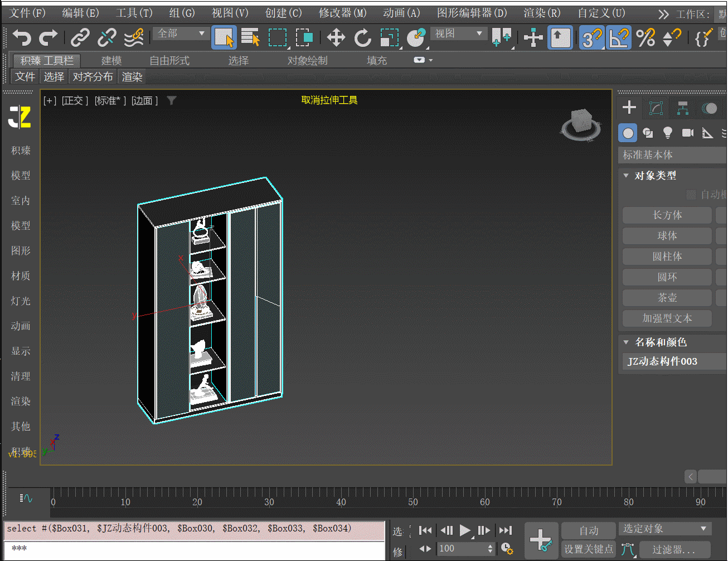Activate the Unlink Selection tool
Viewport: 728px width, 561px height.
click(106, 37)
